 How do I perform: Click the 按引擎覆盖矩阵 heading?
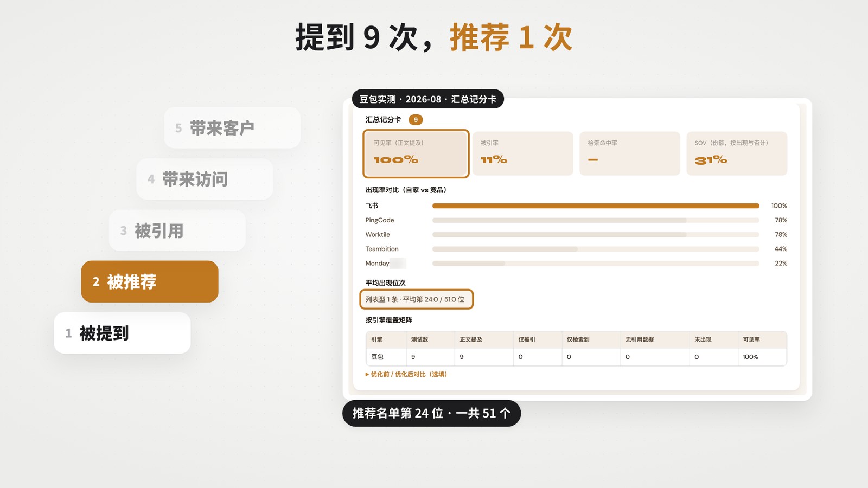click(388, 320)
